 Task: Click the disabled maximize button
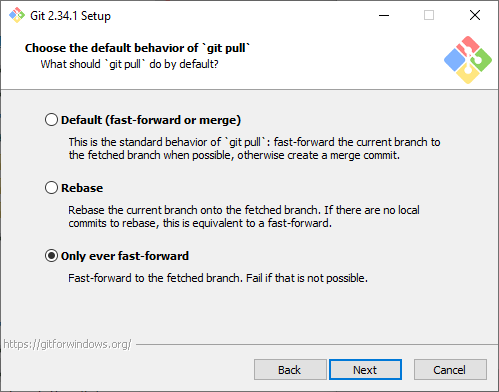(429, 15)
